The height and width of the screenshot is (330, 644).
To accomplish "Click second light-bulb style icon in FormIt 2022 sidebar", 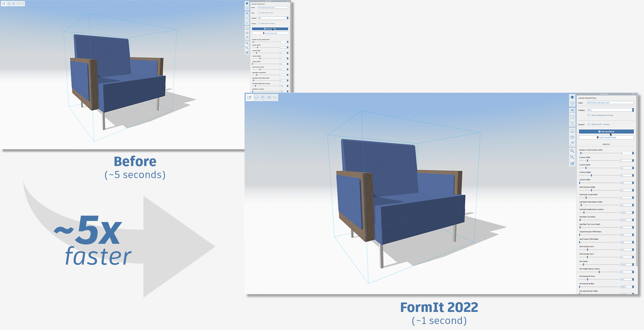I will (x=572, y=103).
